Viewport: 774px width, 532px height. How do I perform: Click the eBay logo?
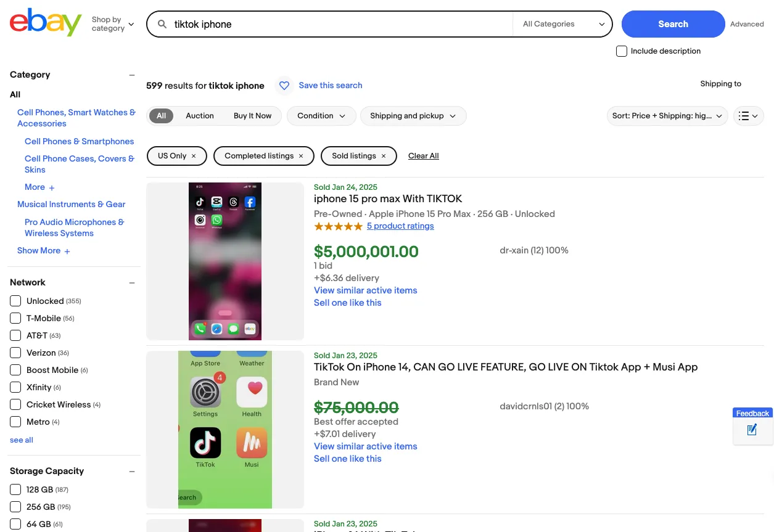coord(46,23)
